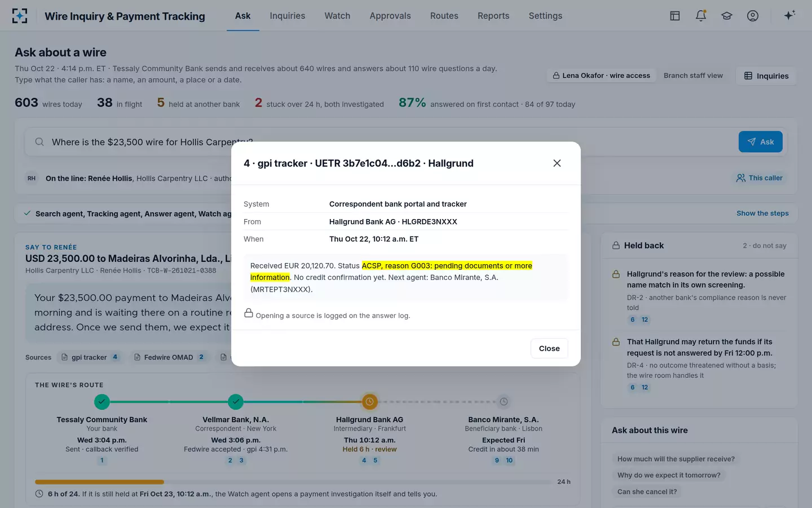Open the sparkle assistant icon

click(x=789, y=16)
